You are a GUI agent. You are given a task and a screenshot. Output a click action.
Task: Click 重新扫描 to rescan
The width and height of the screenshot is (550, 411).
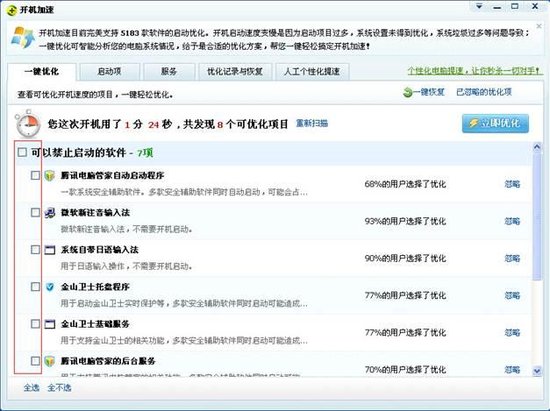point(311,123)
